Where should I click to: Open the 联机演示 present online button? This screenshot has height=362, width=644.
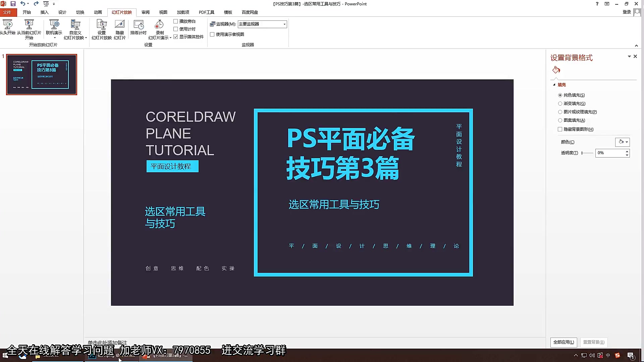[54, 27]
